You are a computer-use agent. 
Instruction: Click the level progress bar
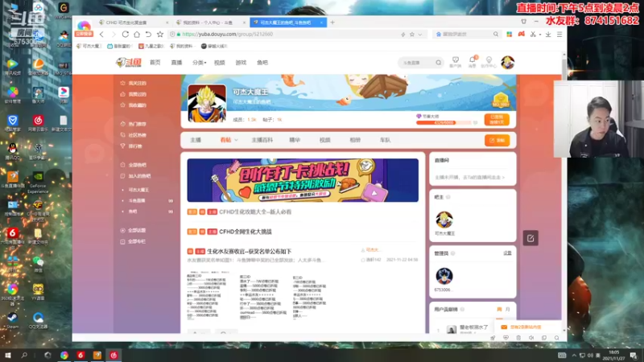pos(444,122)
